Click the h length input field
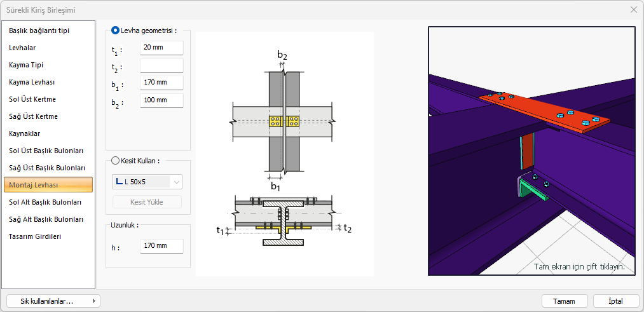 [x=161, y=246]
